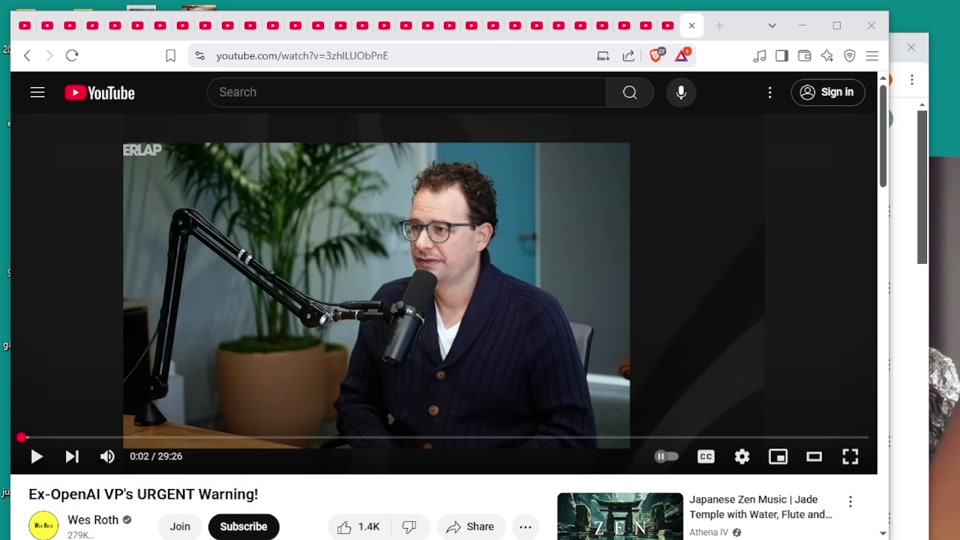Enter full screen mode
This screenshot has height=540, width=960.
pos(850,457)
